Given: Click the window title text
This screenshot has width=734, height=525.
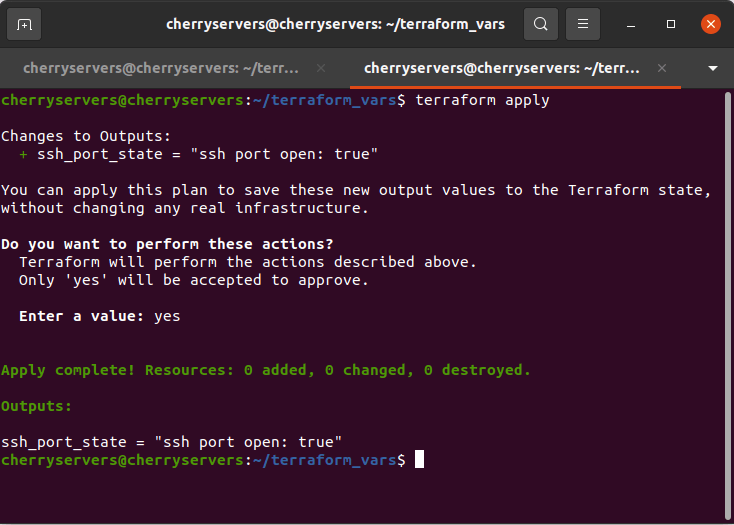Looking at the screenshot, I should (335, 24).
